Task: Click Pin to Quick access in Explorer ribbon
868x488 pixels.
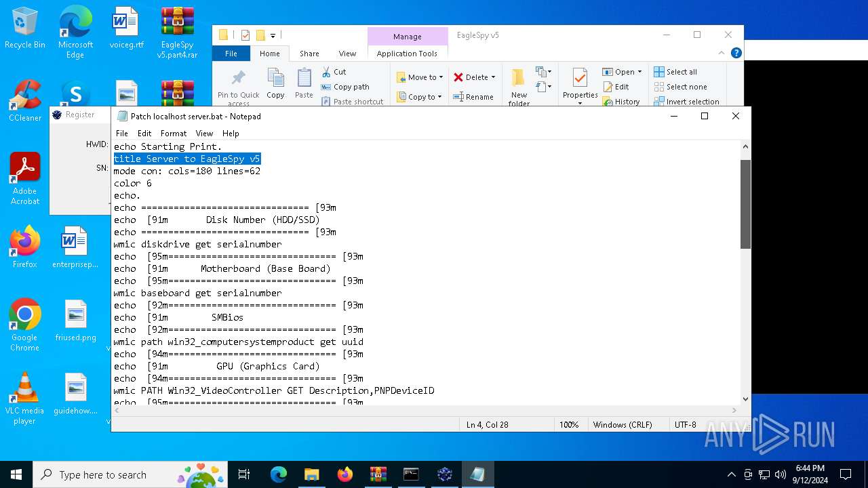Action: (238, 87)
